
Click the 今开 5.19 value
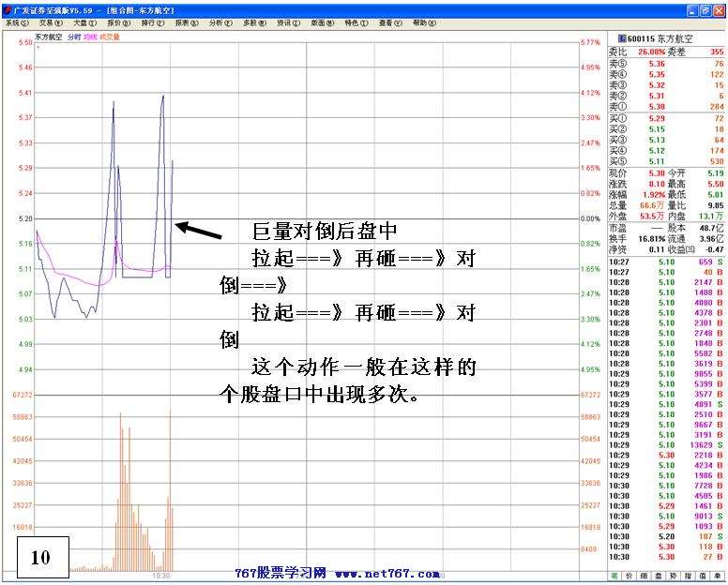tap(716, 173)
